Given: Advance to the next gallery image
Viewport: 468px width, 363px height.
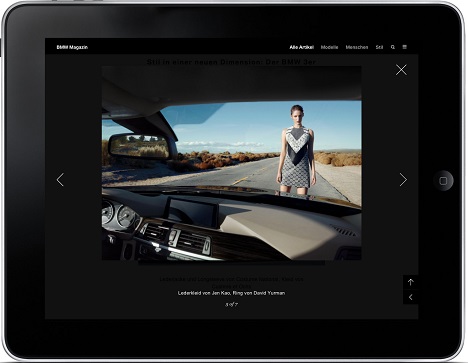Looking at the screenshot, I should point(403,180).
